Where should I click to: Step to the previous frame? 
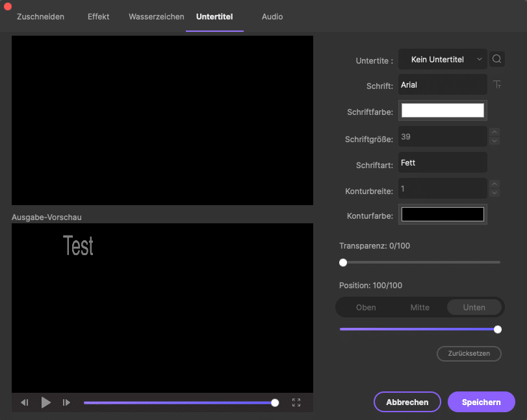[25, 402]
